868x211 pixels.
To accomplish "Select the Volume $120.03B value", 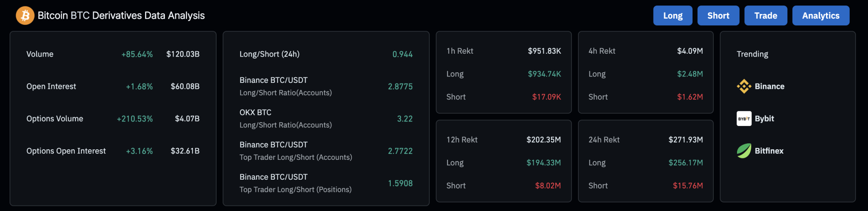I will pos(183,54).
